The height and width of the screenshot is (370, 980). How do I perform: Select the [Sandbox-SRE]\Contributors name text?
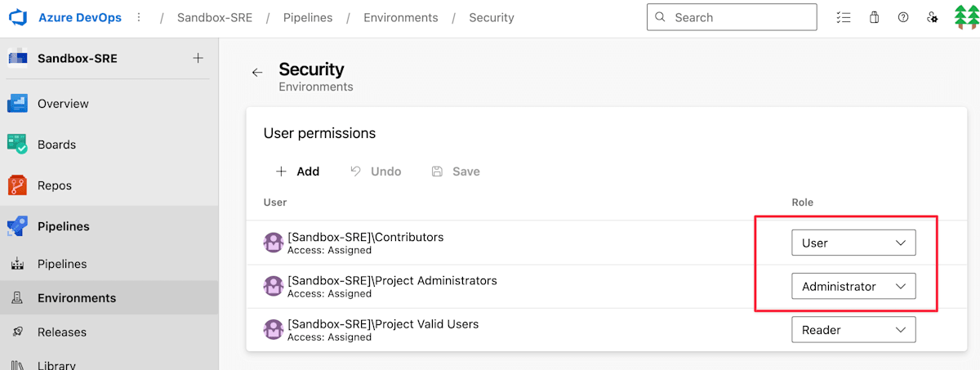[x=366, y=237]
